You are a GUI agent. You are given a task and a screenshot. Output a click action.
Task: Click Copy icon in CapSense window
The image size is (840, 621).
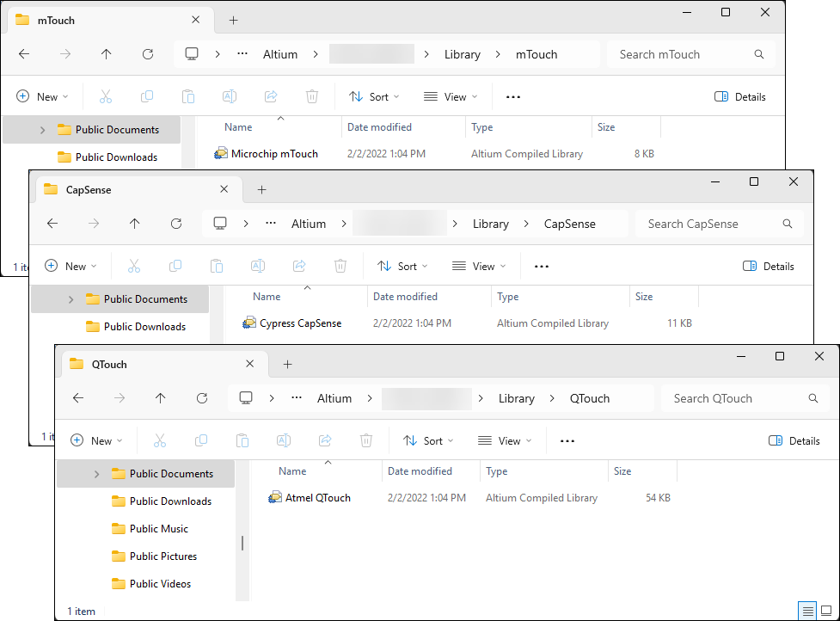point(175,267)
